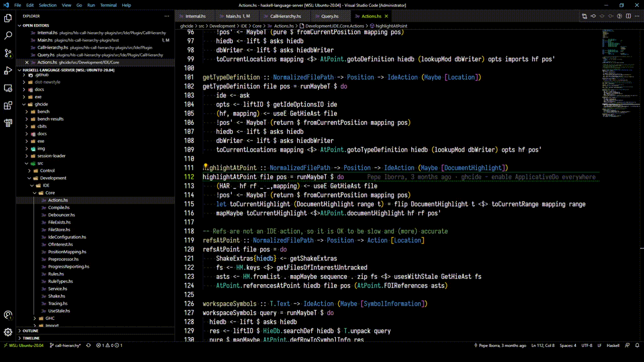644x362 pixels.
Task: Switch to the CallHierarchy.hs editor tab
Action: [285, 16]
